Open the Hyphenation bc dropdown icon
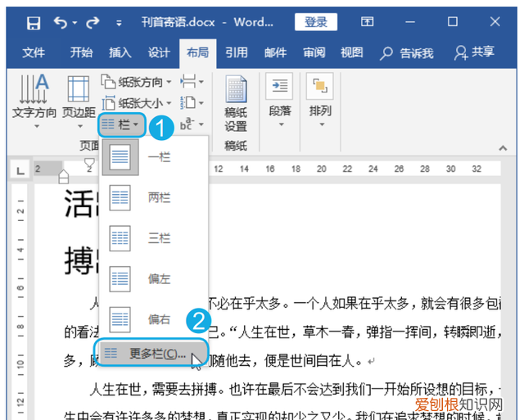 (192, 124)
